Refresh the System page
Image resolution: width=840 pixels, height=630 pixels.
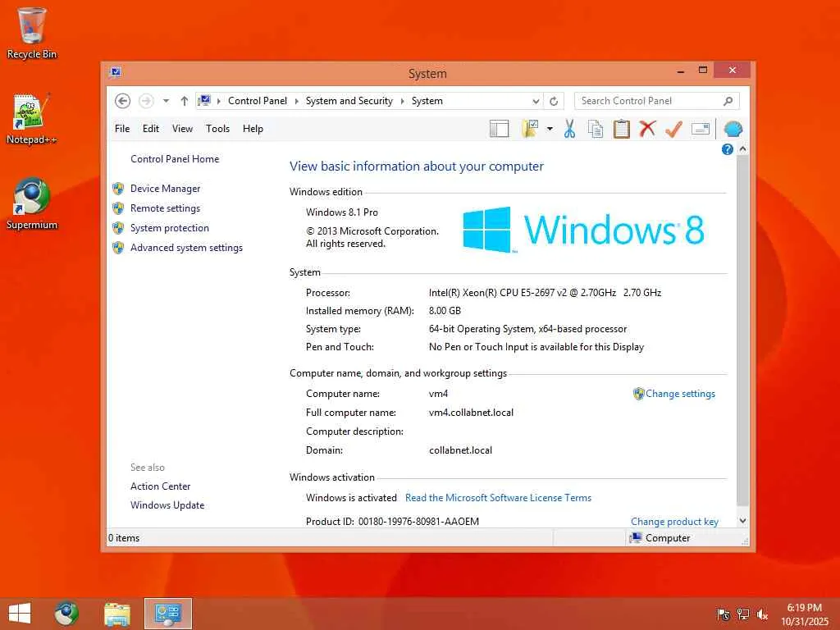click(x=554, y=101)
